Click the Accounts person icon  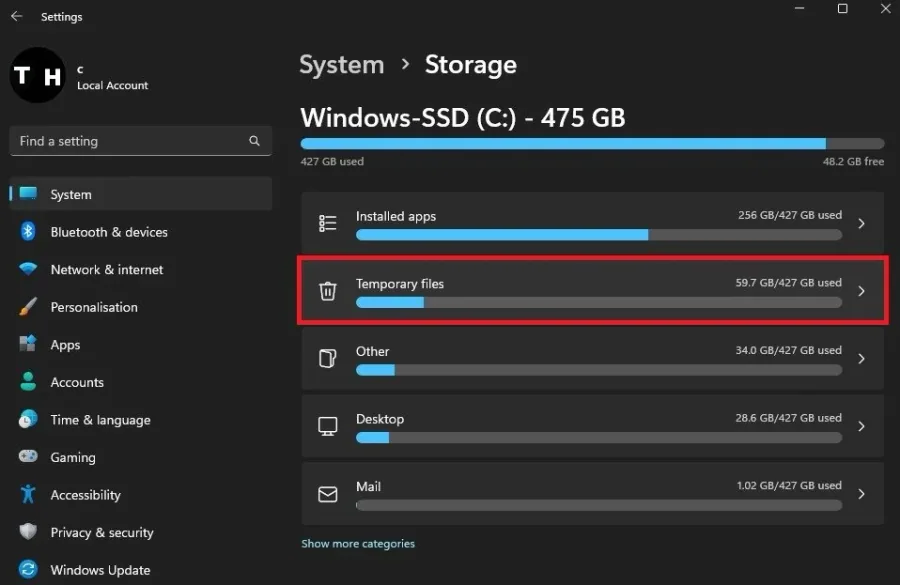pyautogui.click(x=28, y=382)
